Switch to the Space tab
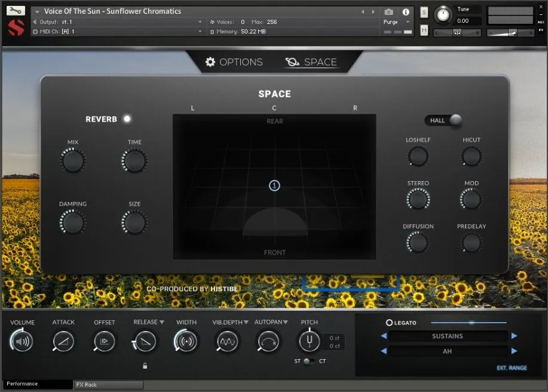Image resolution: width=548 pixels, height=392 pixels. (311, 62)
